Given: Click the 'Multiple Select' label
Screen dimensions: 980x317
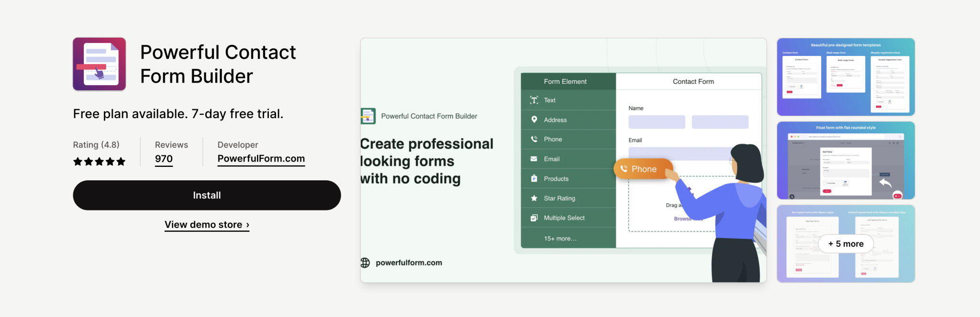Looking at the screenshot, I should (x=564, y=218).
